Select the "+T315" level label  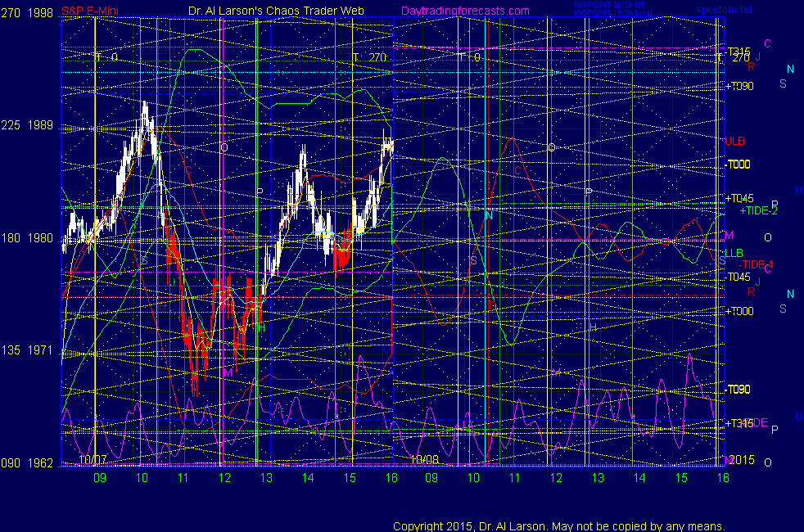(739, 423)
